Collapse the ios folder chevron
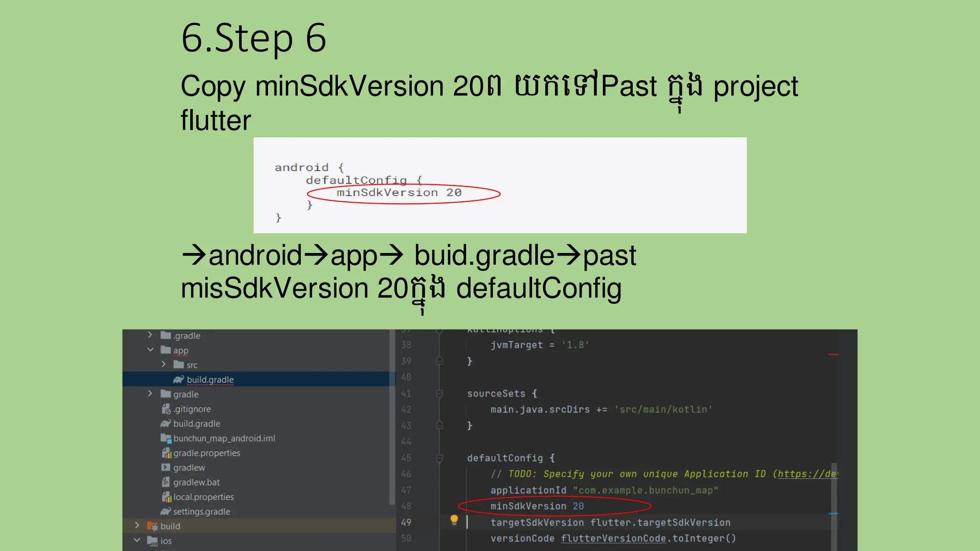Image resolution: width=980 pixels, height=551 pixels. [137, 540]
